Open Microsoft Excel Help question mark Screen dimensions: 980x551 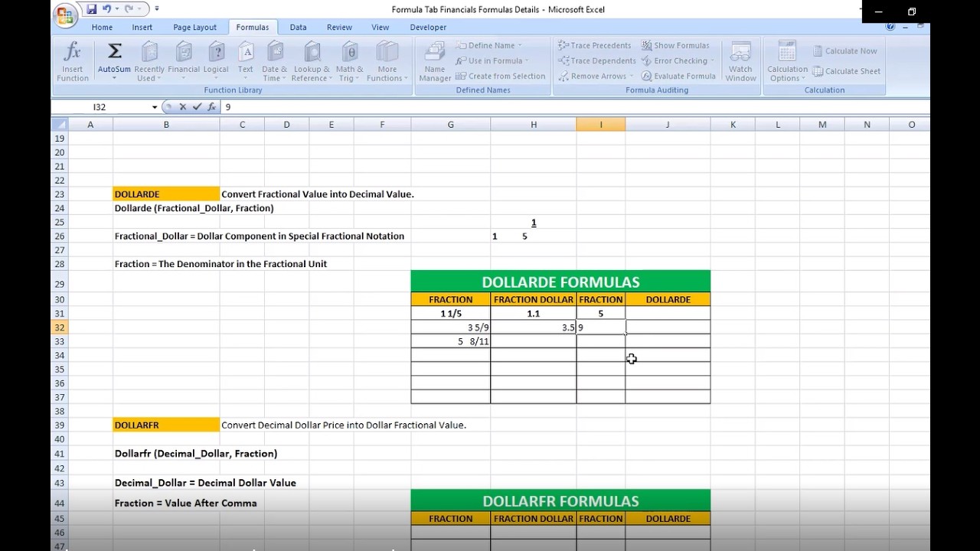coord(890,27)
